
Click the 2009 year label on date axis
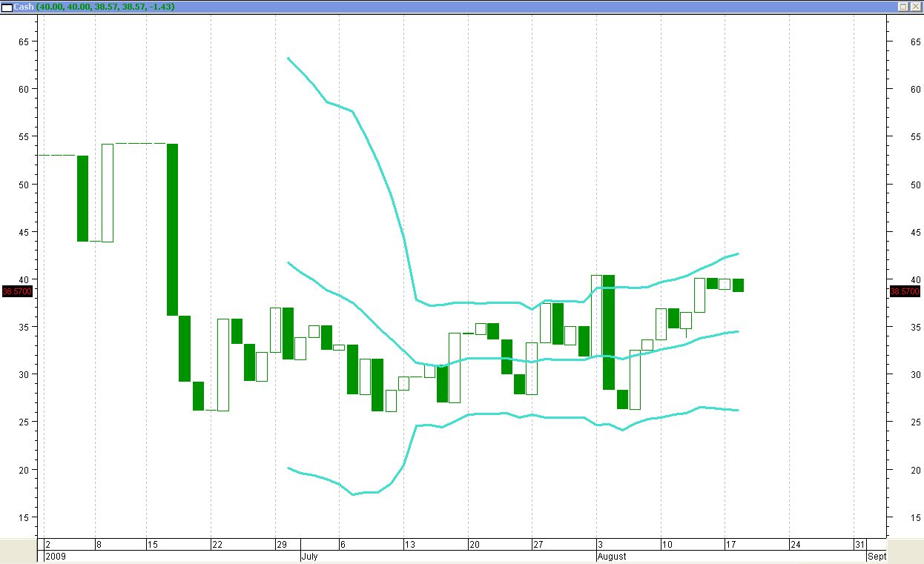[55, 556]
